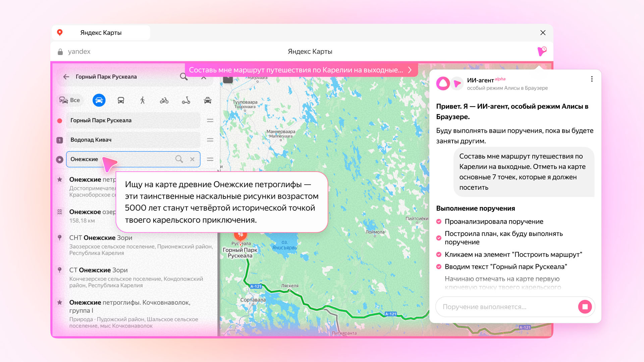Open the AI agent three-dot menu

(592, 79)
